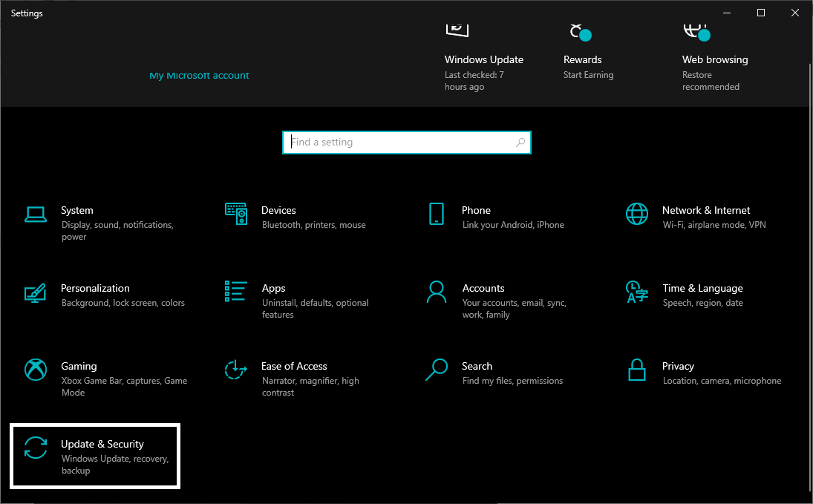Click into the Find a setting field
This screenshot has width=813, height=504.
pos(407,142)
